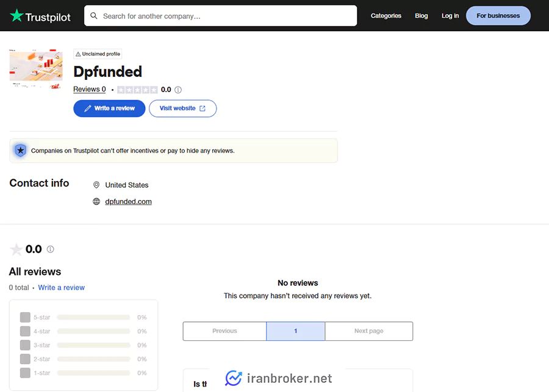Click the globe icon beside website
The width and height of the screenshot is (549, 392).
click(96, 202)
